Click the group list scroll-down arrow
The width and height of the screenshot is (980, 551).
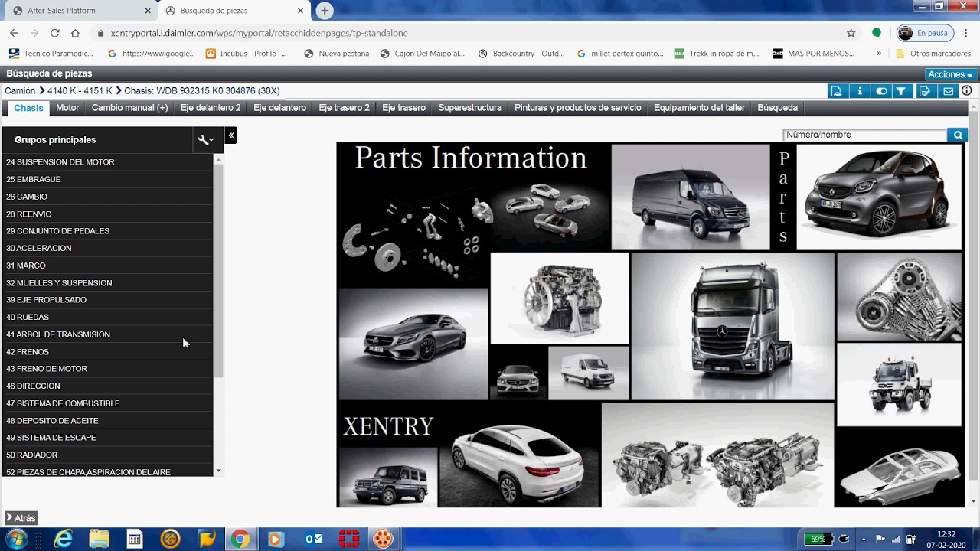(x=218, y=471)
